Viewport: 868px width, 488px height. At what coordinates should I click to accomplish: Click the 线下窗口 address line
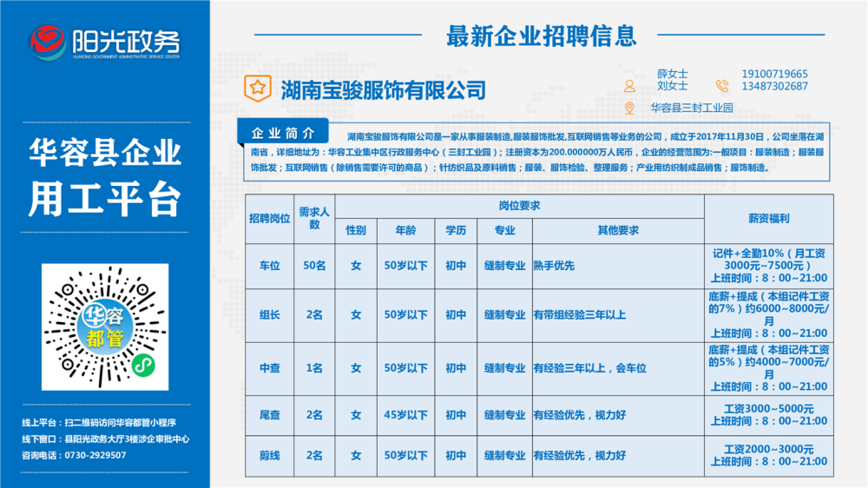coord(106,439)
